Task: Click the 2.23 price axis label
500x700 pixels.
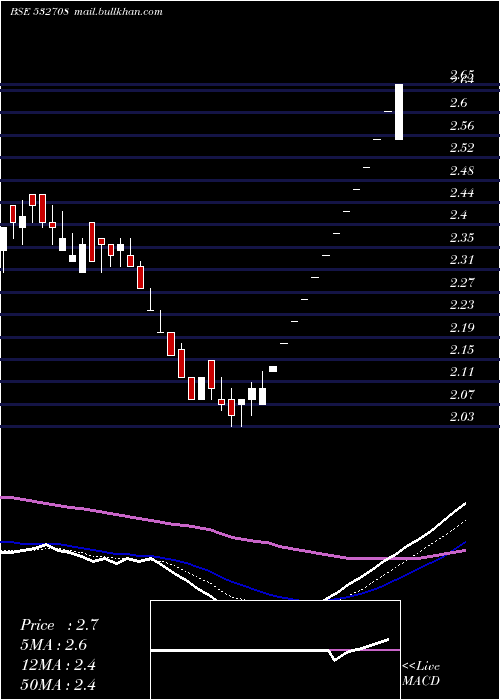Action: (462, 305)
